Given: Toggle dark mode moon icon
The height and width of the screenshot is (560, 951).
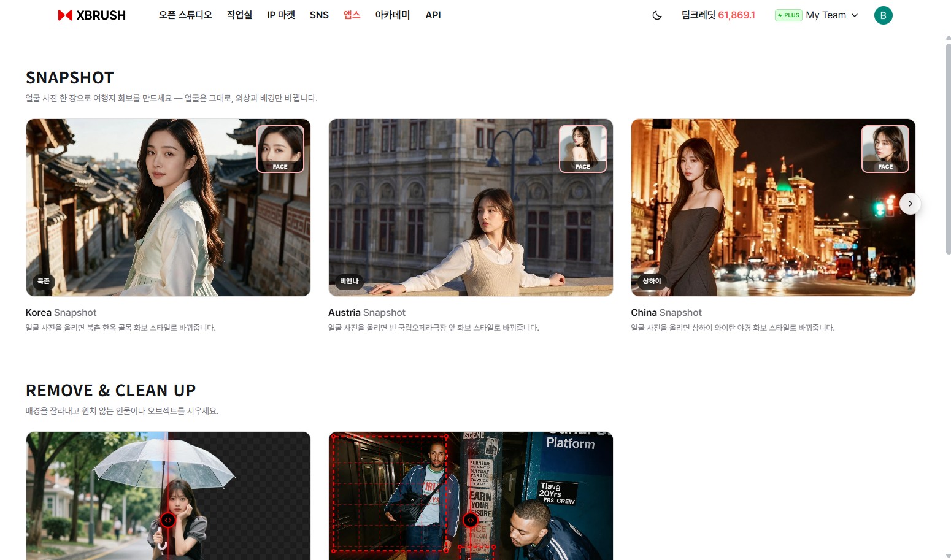Looking at the screenshot, I should pyautogui.click(x=657, y=15).
